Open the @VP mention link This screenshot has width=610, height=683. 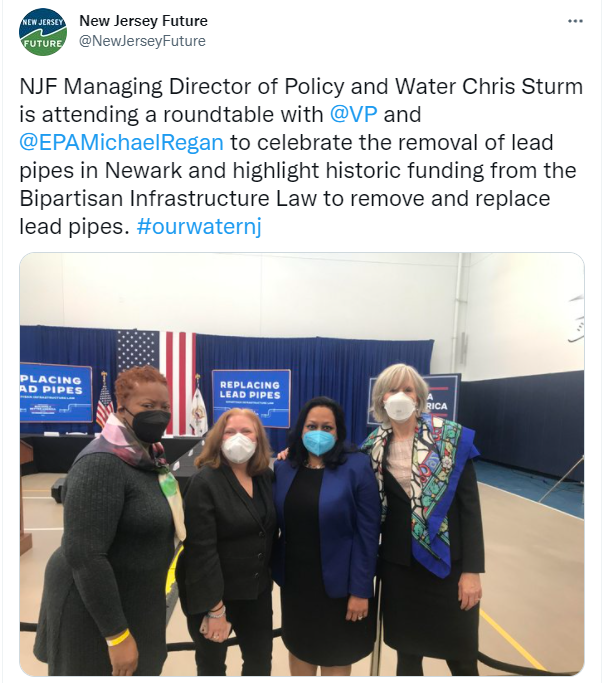[349, 113]
